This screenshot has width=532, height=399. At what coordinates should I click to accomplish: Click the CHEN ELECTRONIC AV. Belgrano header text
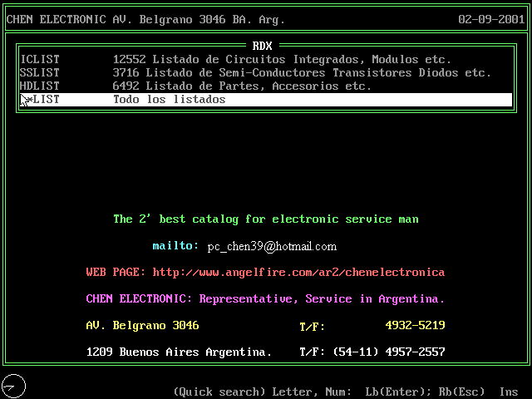pos(145,20)
